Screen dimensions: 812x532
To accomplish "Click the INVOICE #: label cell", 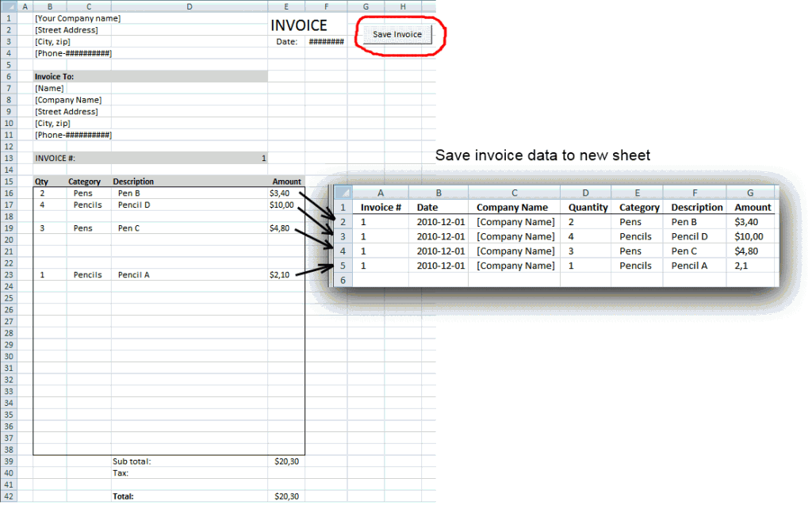I will coord(55,159).
